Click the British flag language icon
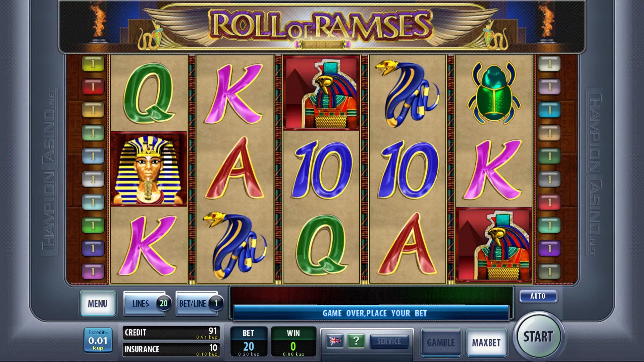This screenshot has width=644, height=362. coord(335,341)
